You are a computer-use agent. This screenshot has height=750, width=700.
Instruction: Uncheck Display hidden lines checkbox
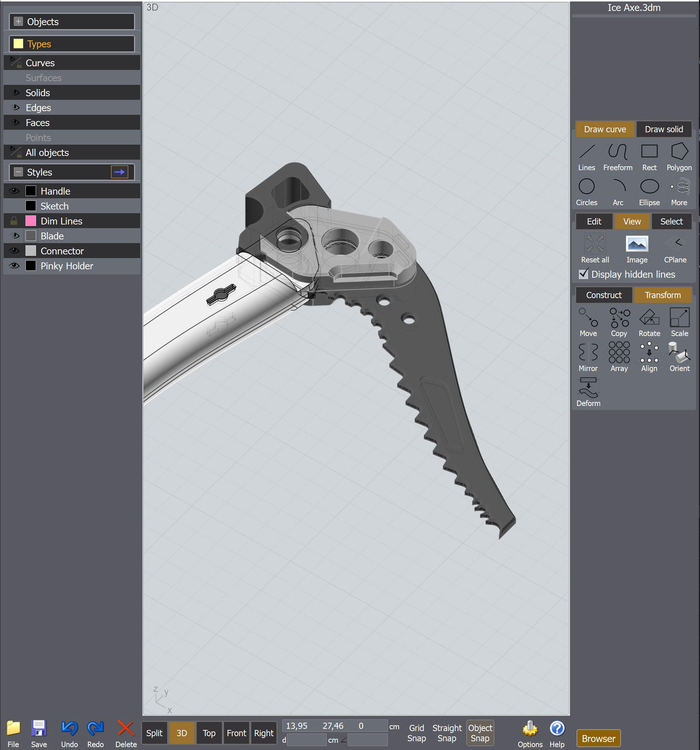click(583, 274)
